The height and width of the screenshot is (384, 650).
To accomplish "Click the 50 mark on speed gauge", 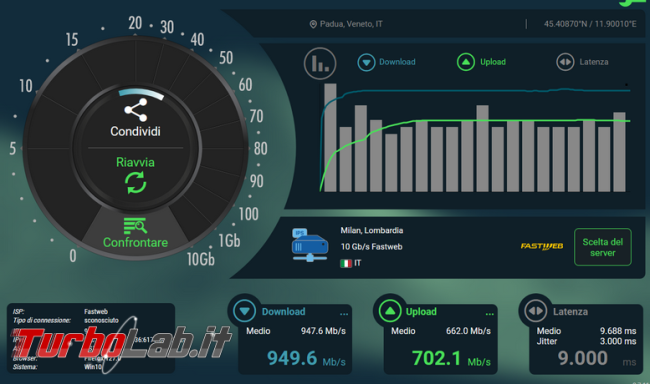I will click(x=226, y=58).
